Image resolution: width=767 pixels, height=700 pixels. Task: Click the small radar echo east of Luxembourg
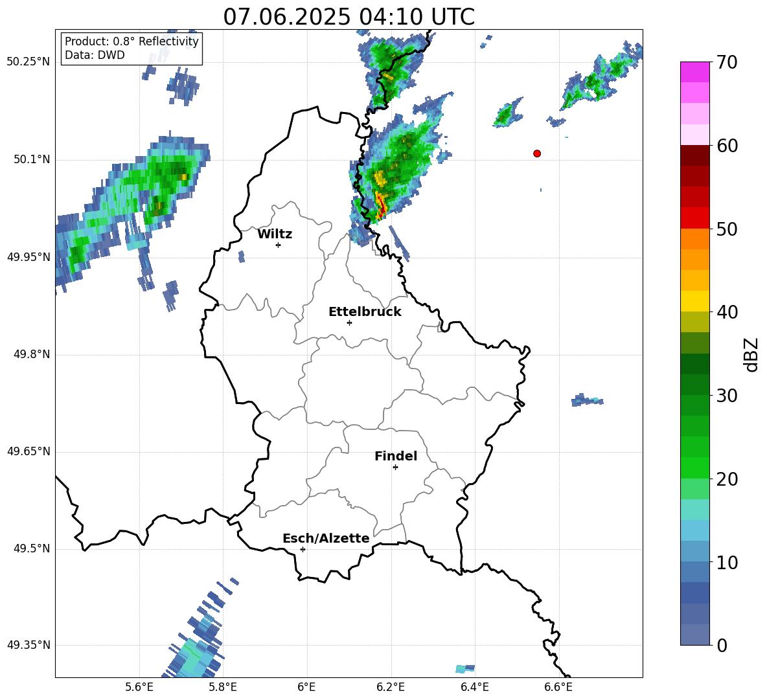pyautogui.click(x=587, y=400)
